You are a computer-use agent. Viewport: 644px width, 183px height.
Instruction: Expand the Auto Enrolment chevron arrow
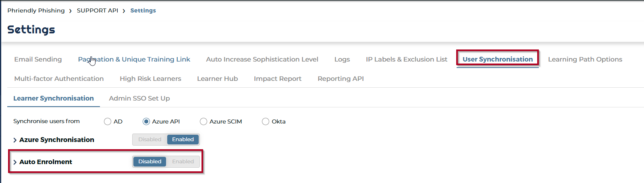click(x=15, y=162)
